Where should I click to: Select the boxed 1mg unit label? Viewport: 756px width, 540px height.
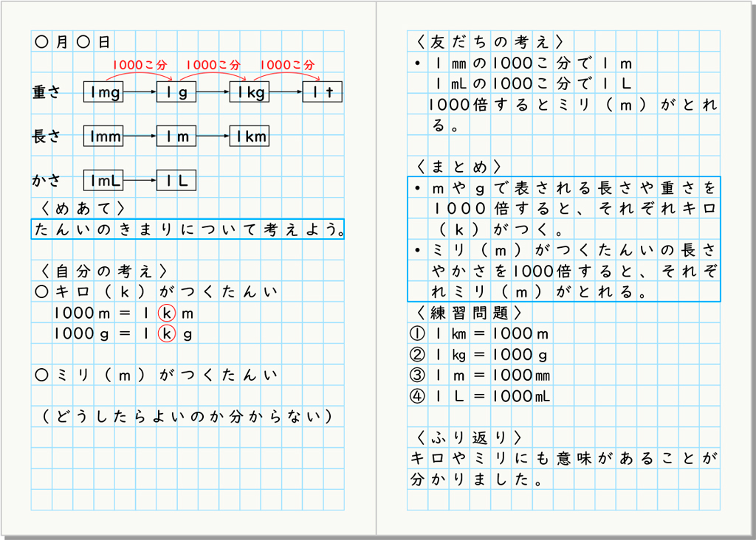tap(103, 91)
